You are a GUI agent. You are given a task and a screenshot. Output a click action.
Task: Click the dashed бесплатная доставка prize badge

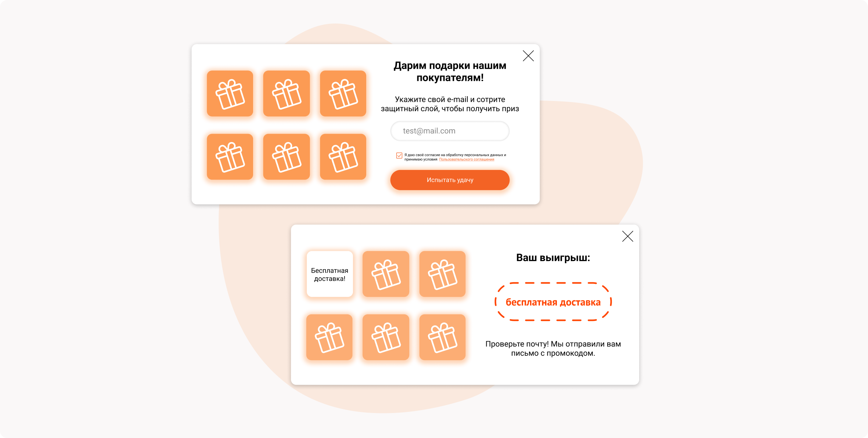tap(553, 302)
